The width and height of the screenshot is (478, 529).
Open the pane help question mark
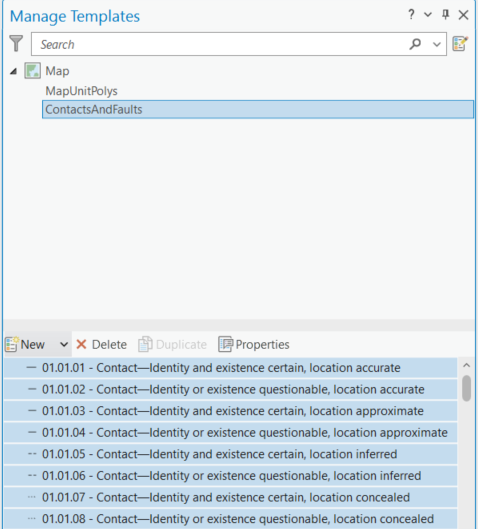point(411,15)
